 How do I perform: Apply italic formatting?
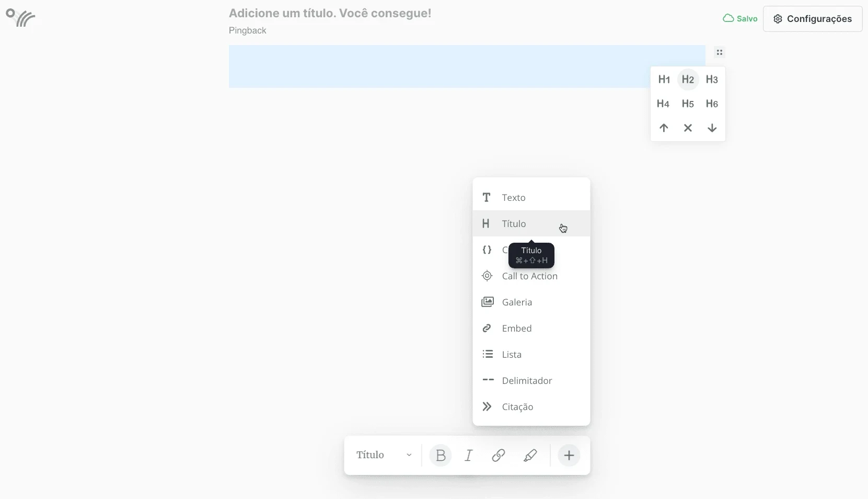[x=468, y=455]
